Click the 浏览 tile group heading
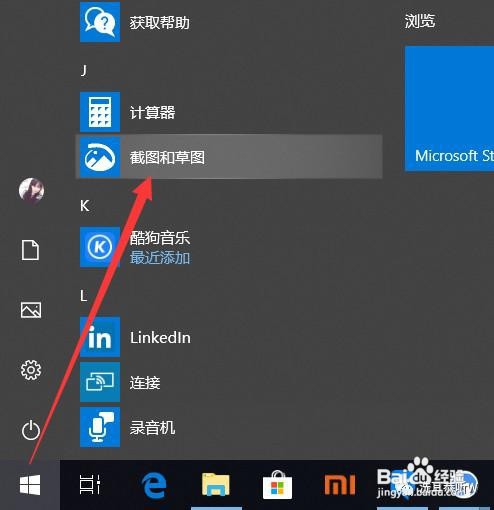 (420, 21)
